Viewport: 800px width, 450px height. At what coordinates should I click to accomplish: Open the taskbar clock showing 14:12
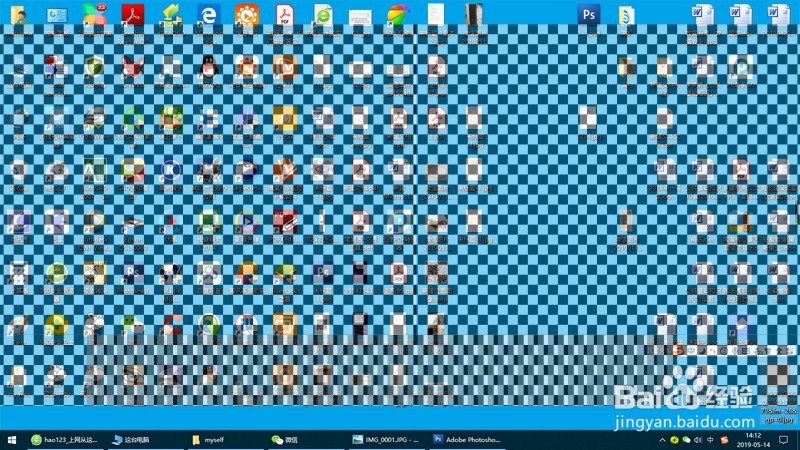coord(753,440)
